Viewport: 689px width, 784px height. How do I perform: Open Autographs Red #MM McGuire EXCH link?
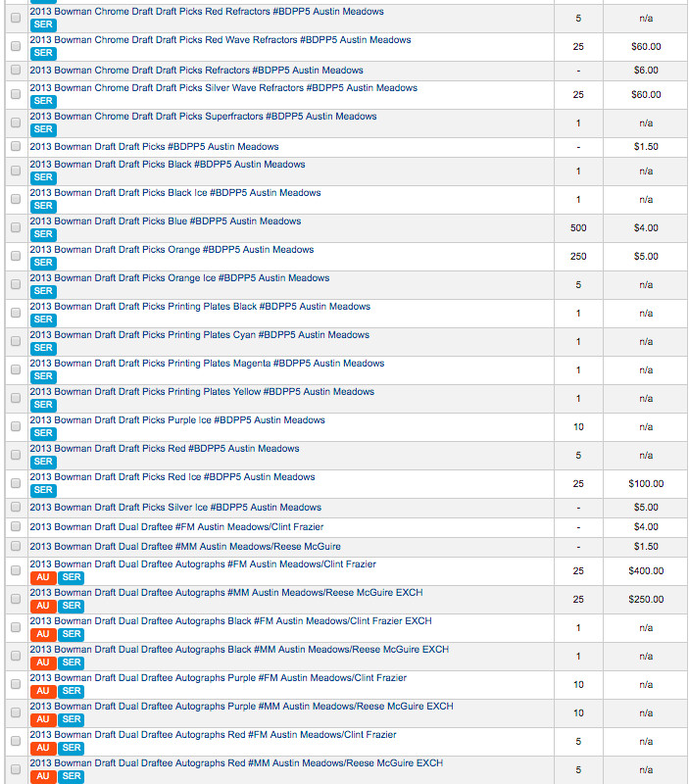[236, 763]
